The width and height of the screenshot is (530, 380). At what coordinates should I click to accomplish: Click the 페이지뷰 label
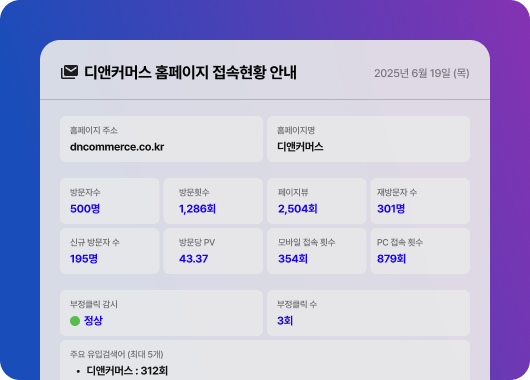coord(293,192)
